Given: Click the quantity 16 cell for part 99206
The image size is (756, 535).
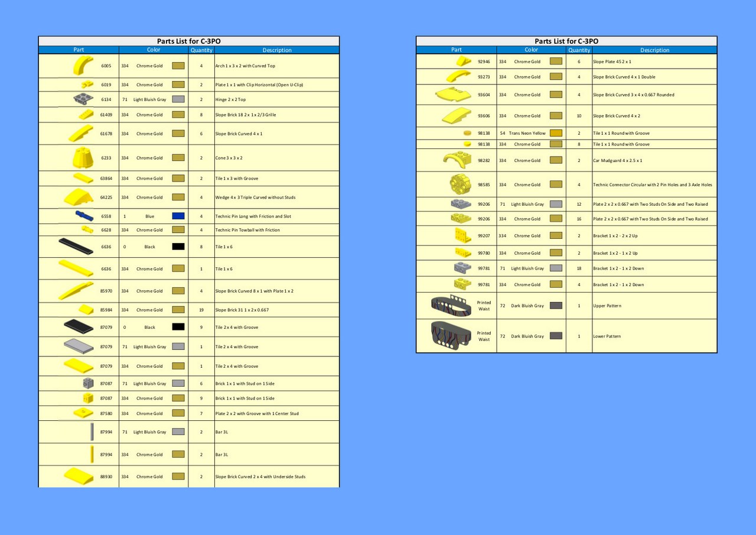Looking at the screenshot, I should pos(579,219).
